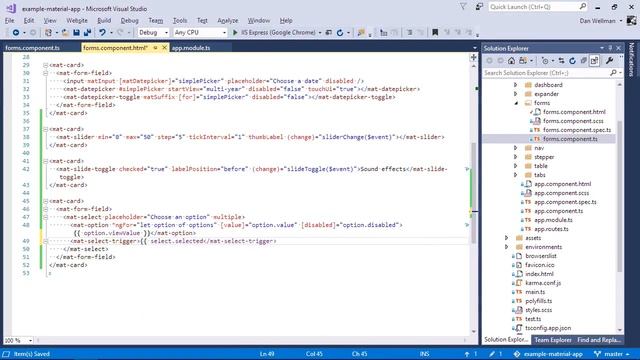Open the notifications flag icon in the title bar
Viewport: 640px width, 360px height.
tap(463, 7)
